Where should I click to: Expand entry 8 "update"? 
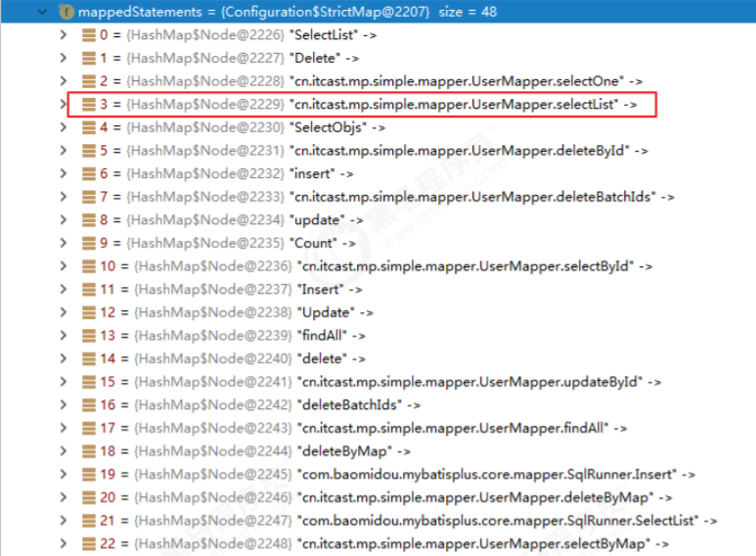pos(64,220)
